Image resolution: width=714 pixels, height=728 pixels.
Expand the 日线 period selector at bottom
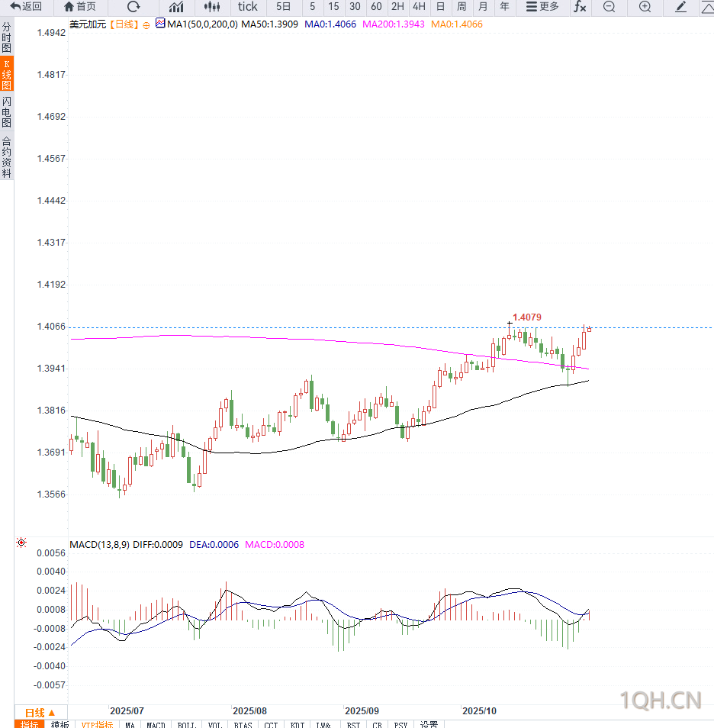[x=40, y=712]
